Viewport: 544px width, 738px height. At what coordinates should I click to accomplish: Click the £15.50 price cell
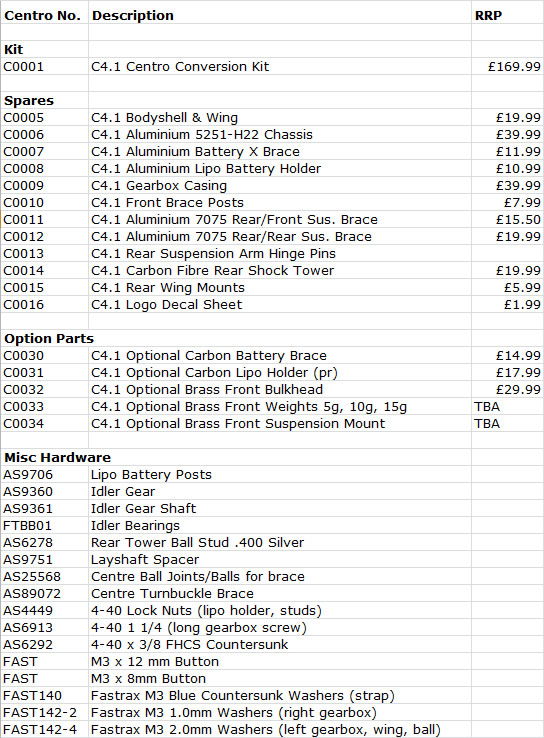pos(507,219)
